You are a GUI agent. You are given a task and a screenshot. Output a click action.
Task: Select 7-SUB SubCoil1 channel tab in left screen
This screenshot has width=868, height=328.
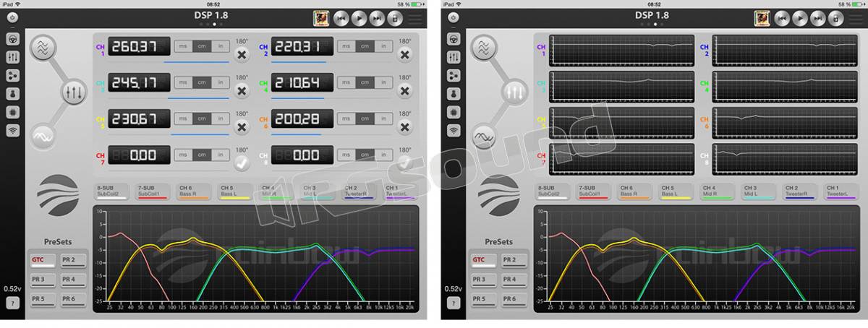click(x=153, y=191)
